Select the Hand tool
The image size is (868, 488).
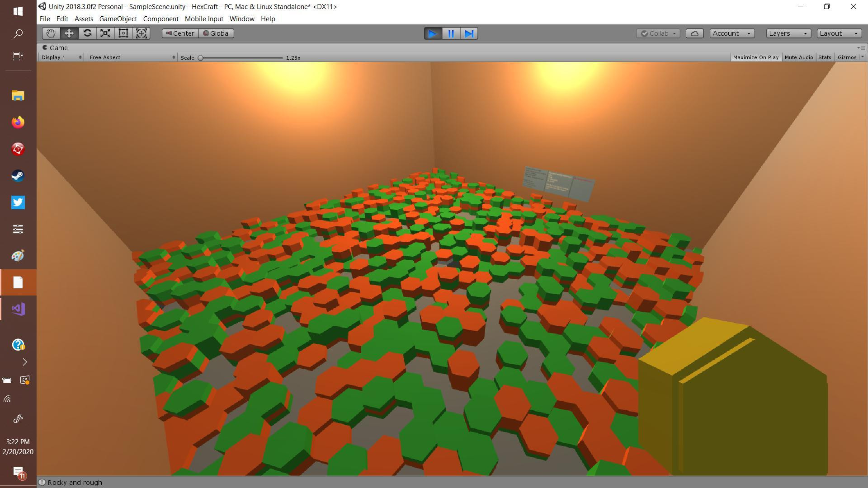click(x=51, y=33)
